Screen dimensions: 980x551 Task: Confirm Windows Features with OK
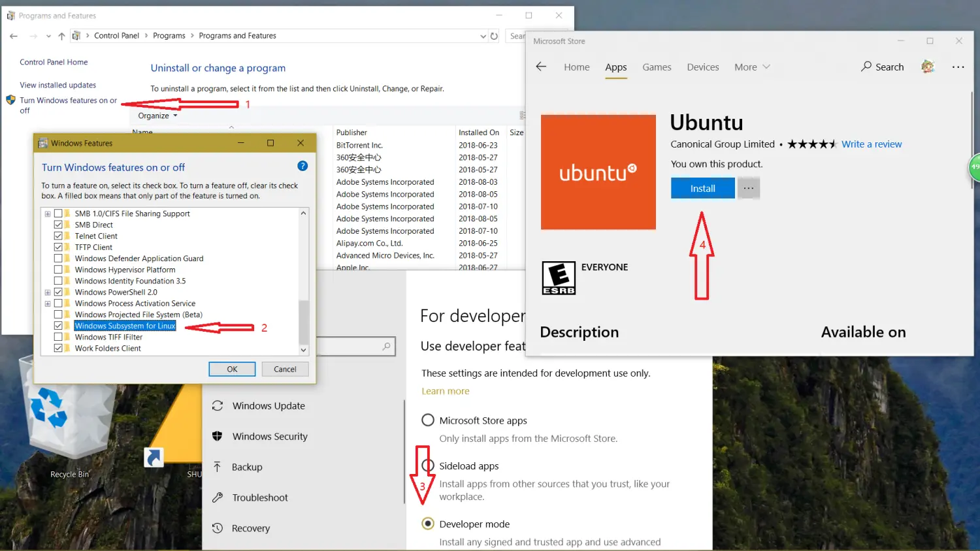click(232, 369)
